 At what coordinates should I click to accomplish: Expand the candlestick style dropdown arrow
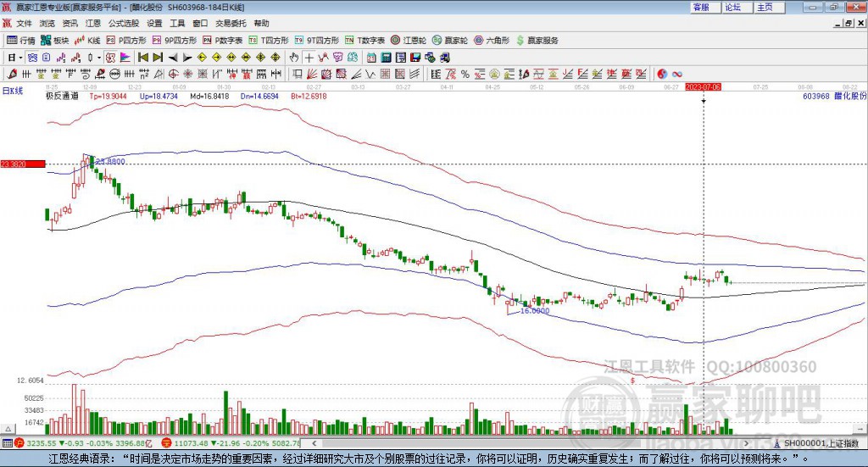[x=99, y=58]
